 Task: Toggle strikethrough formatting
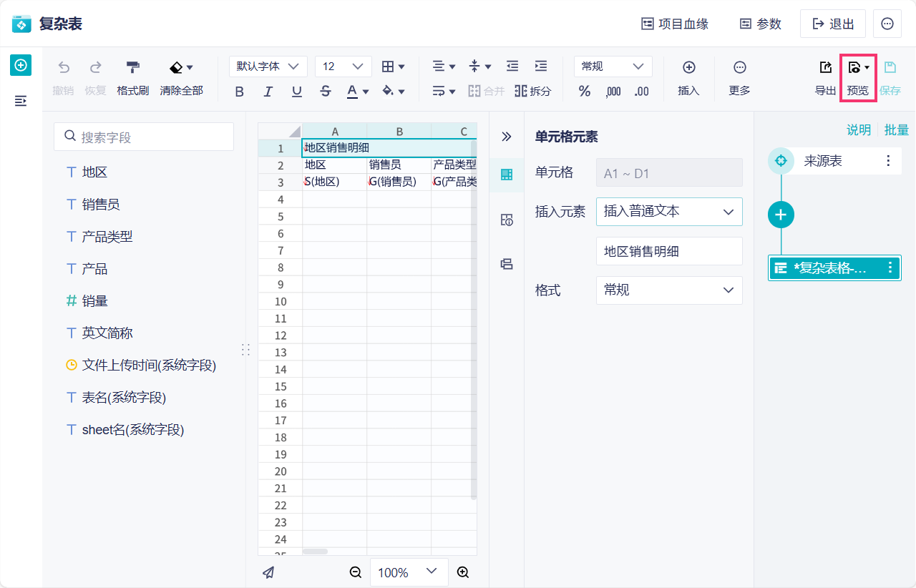[326, 92]
